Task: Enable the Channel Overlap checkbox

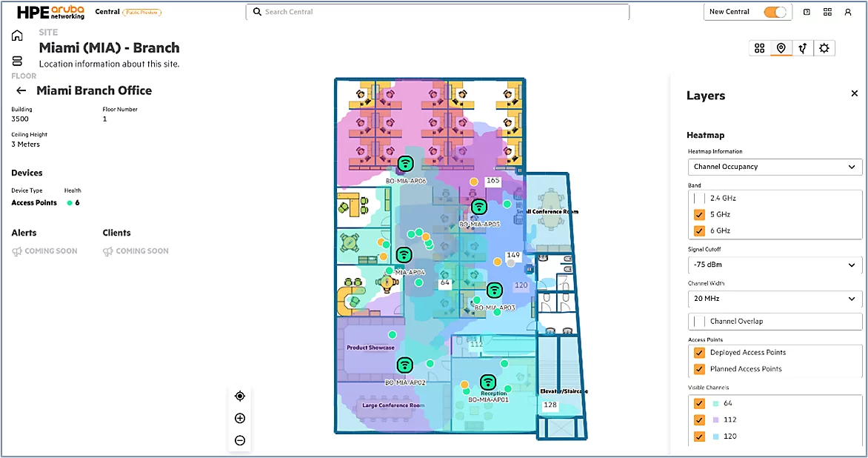Action: [699, 321]
